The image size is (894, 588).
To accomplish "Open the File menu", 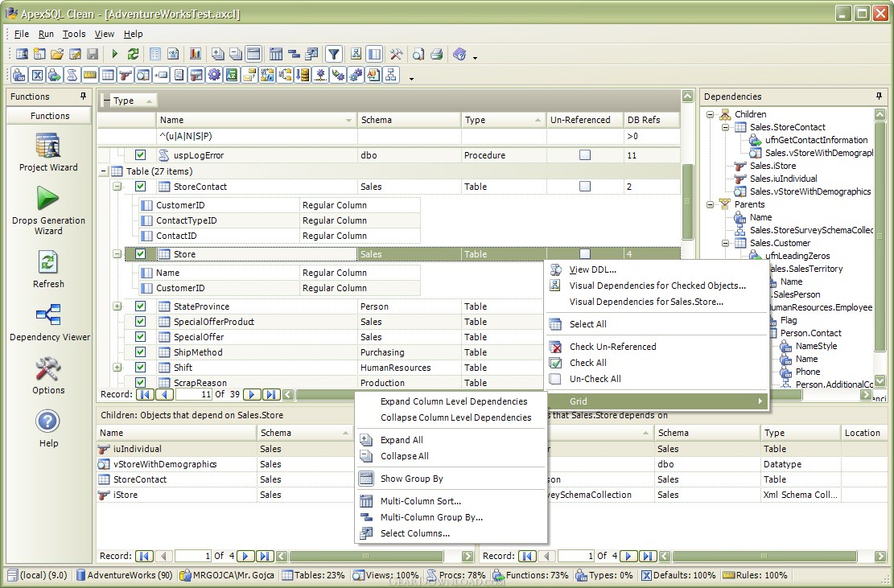I will [x=21, y=34].
